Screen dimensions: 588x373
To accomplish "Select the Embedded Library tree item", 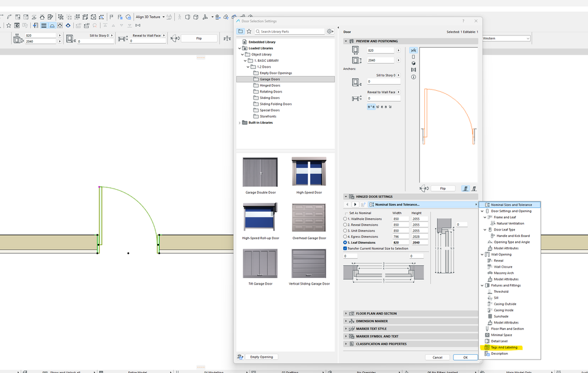I will (x=262, y=42).
